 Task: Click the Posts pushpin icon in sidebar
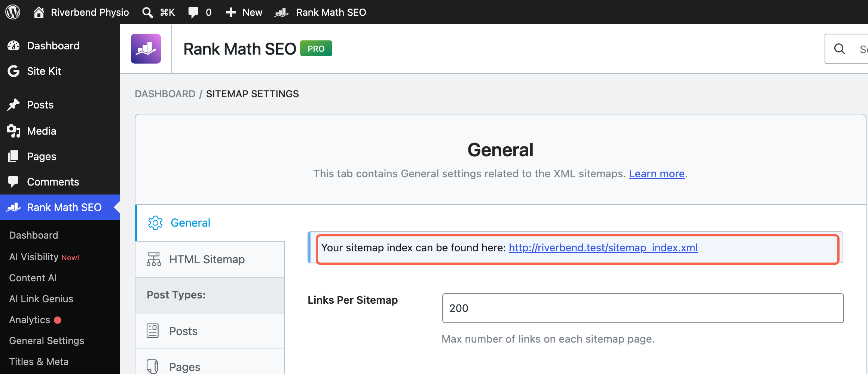13,105
